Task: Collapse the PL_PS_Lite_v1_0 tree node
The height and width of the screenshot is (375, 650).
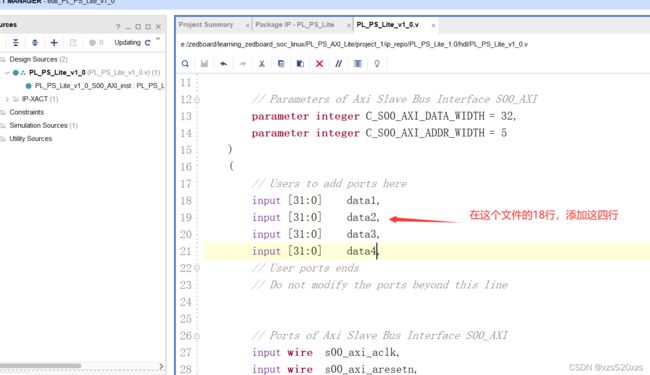Action: click(7, 73)
